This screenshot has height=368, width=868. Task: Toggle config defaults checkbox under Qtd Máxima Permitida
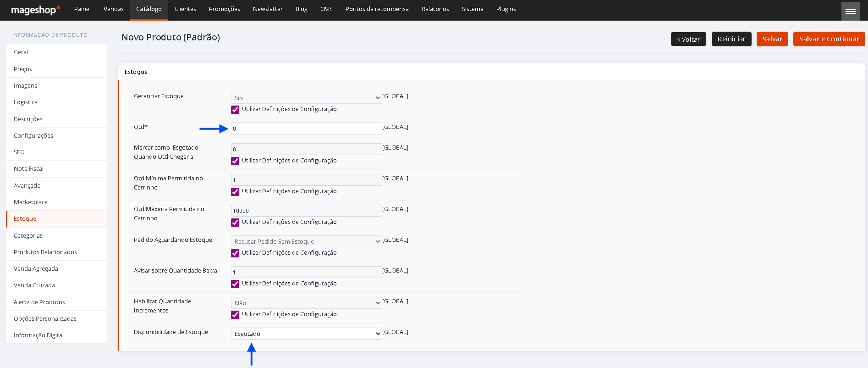pos(235,223)
